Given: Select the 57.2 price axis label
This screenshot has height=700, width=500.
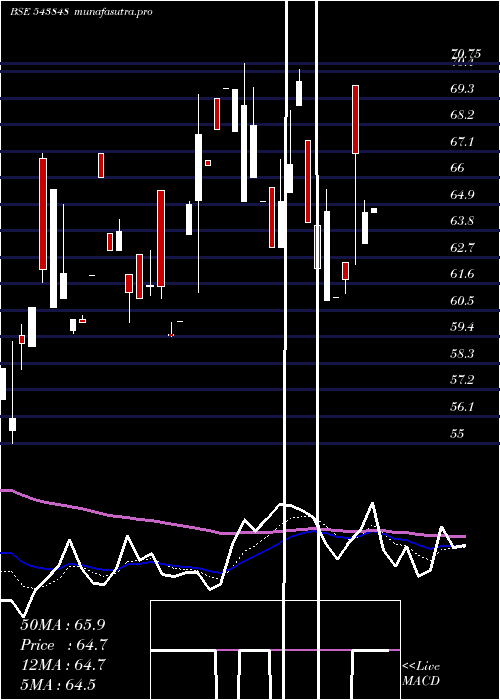Looking at the screenshot, I should click(462, 380).
